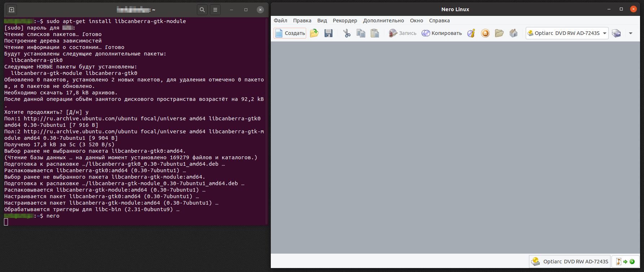
Task: Select the Cut scissors icon in Nero
Action: coord(347,33)
